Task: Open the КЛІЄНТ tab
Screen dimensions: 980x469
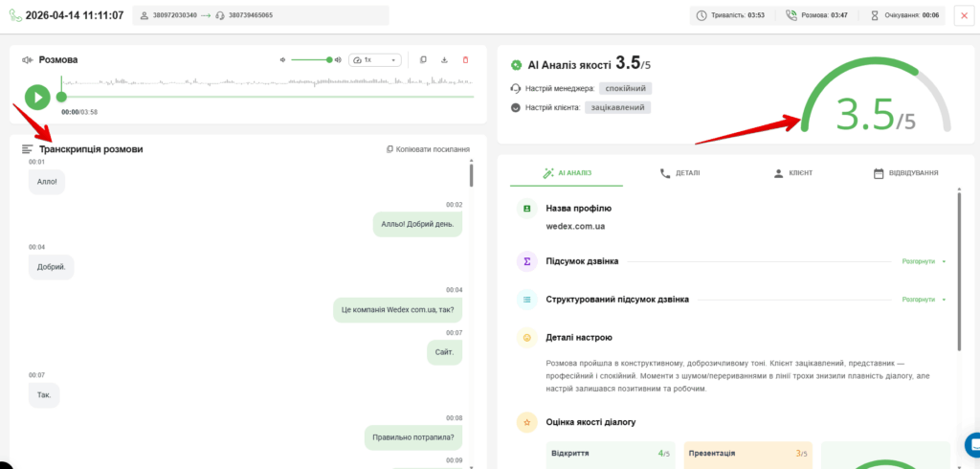Action: pyautogui.click(x=793, y=173)
